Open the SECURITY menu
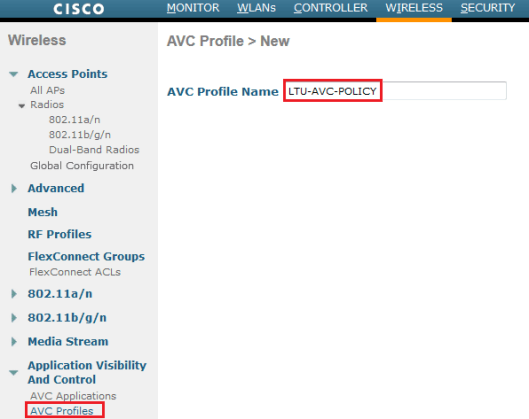The image size is (529, 419). coord(488,8)
